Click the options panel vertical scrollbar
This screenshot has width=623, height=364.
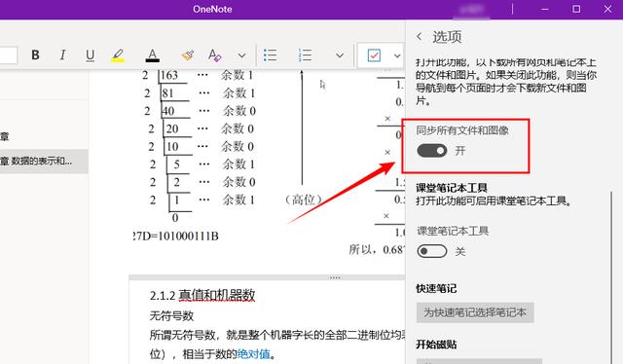(611, 277)
